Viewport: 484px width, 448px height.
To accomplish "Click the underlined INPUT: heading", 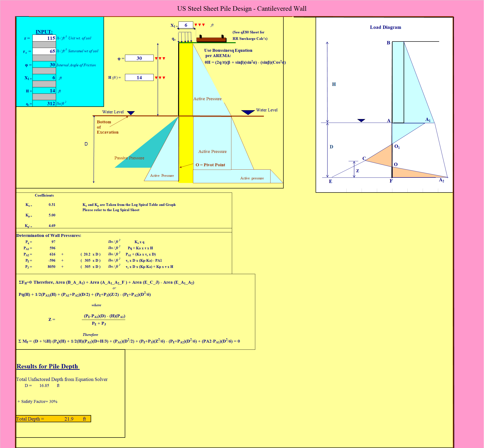I will [x=44, y=32].
